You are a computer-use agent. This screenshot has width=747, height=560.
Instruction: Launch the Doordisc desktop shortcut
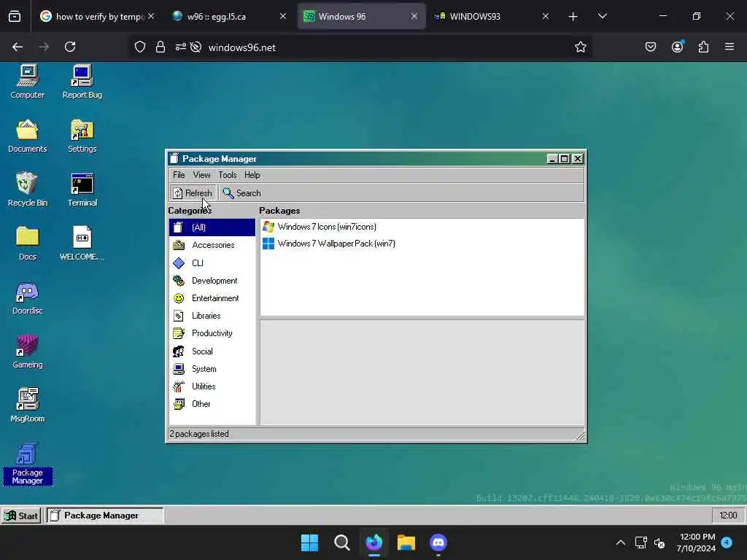click(28, 297)
